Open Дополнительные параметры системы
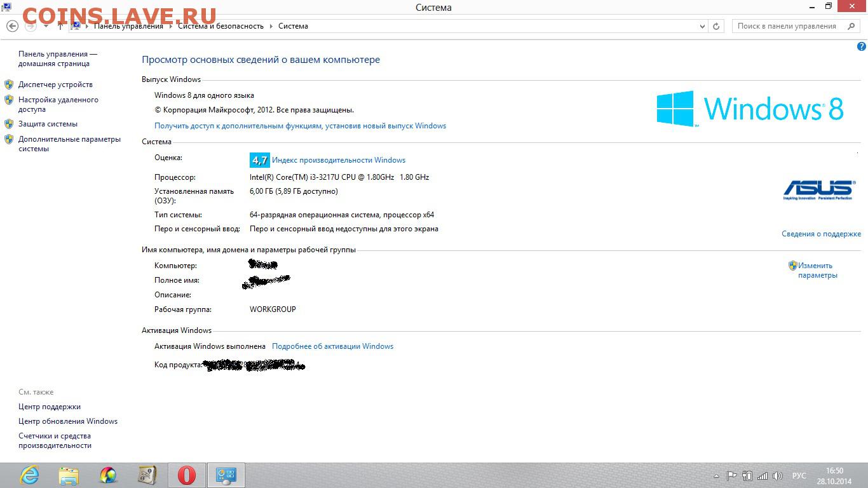The height and width of the screenshot is (488, 868). pos(69,144)
